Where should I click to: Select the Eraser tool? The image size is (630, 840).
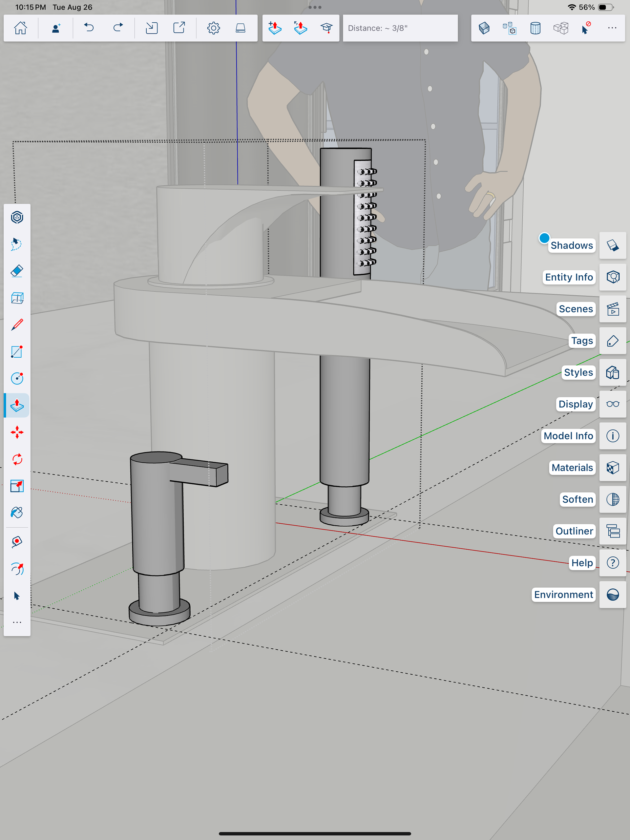17,271
